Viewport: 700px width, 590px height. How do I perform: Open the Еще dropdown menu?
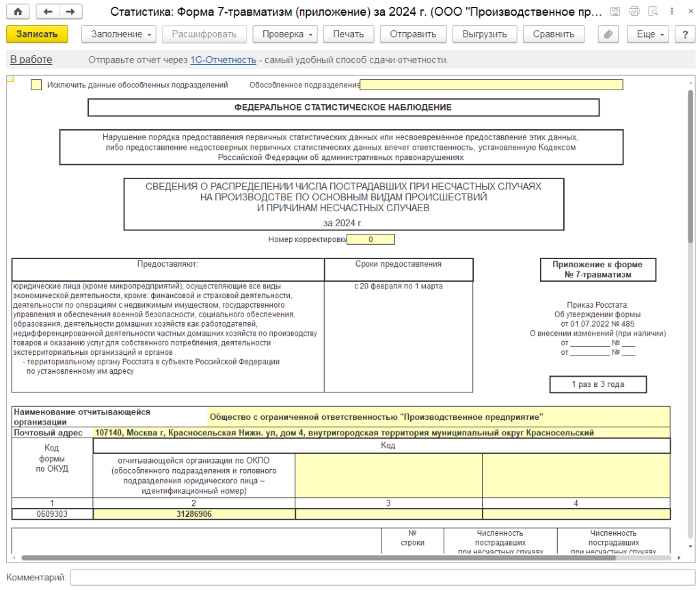pyautogui.click(x=650, y=34)
